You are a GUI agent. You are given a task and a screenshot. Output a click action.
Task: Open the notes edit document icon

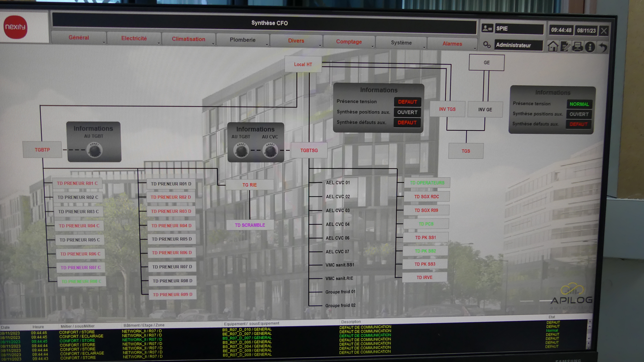[x=565, y=47]
